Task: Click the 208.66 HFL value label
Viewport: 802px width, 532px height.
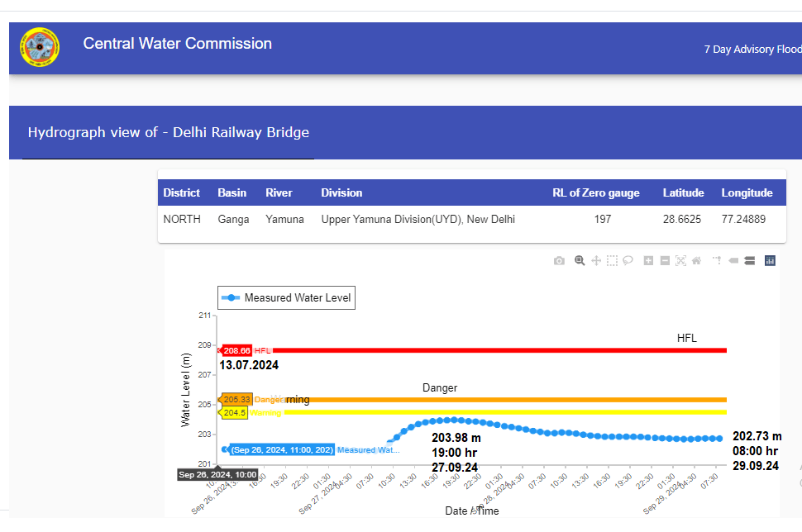Action: pyautogui.click(x=237, y=350)
